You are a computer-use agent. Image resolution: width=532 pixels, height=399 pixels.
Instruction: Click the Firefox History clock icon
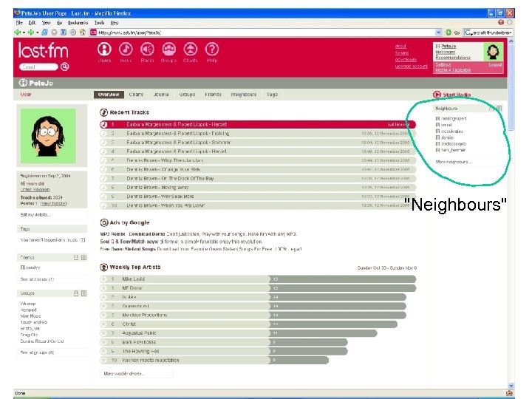pyautogui.click(x=72, y=33)
